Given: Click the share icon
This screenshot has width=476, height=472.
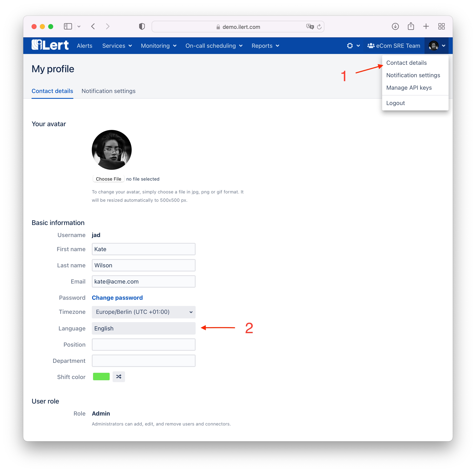Looking at the screenshot, I should [x=411, y=26].
